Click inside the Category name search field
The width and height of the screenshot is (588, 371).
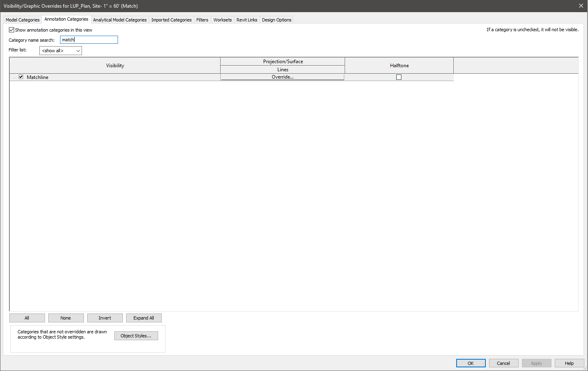pos(88,39)
